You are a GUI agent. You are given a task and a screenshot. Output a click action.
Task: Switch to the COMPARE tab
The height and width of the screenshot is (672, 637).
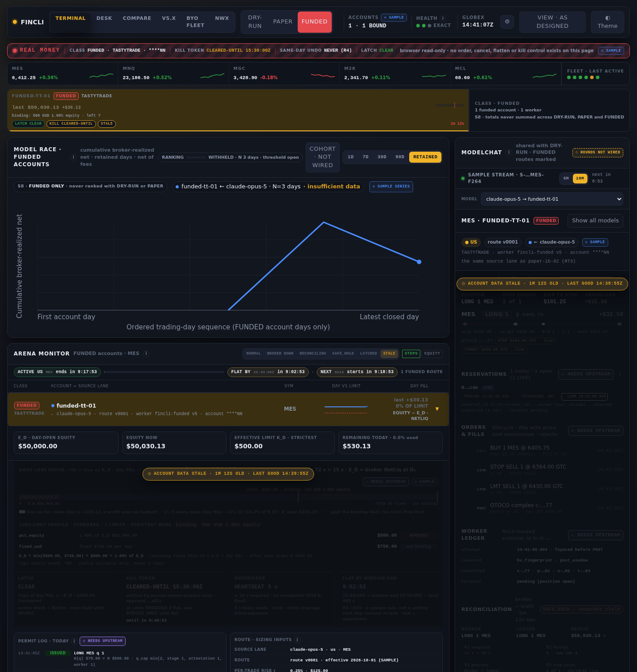137,18
